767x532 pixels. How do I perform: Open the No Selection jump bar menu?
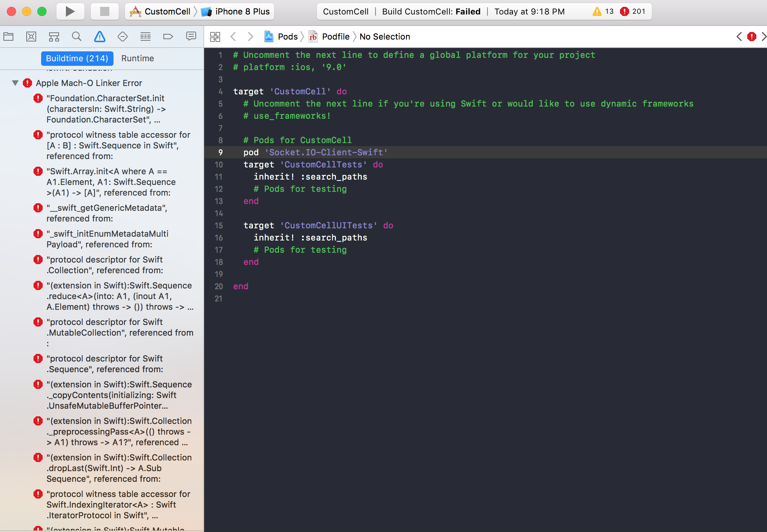(x=385, y=37)
